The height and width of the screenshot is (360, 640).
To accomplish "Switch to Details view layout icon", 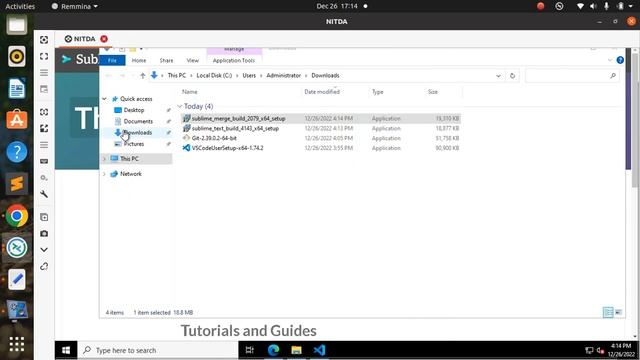I will coord(608,313).
